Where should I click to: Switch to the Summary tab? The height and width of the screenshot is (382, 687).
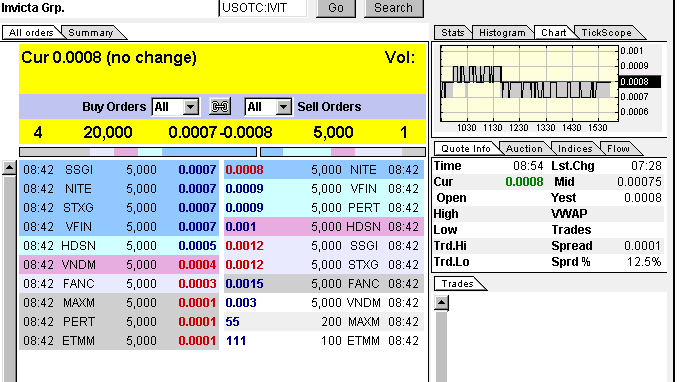91,33
